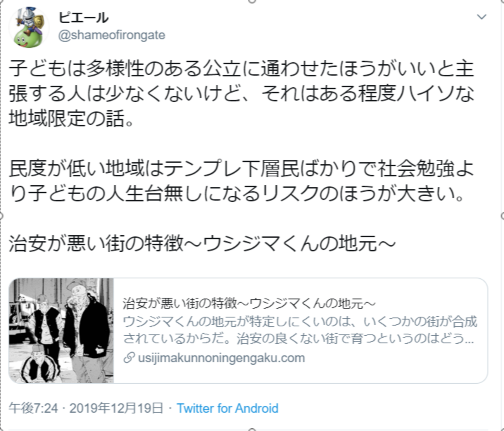504x431 pixels.
Task: Open the manga thumbnail in the link card
Action: [61, 331]
